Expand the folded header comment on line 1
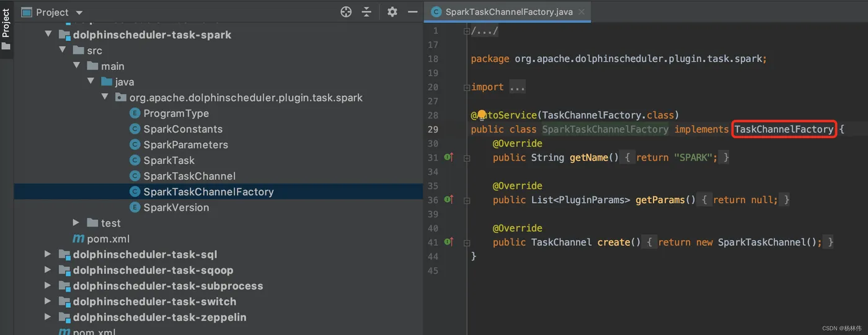This screenshot has width=868, height=335. [466, 31]
